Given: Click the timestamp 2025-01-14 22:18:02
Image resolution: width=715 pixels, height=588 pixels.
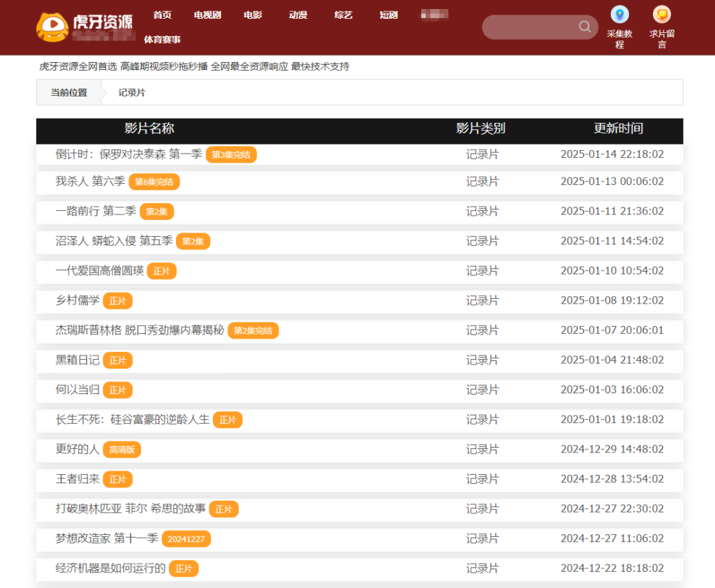Looking at the screenshot, I should click(x=612, y=154).
